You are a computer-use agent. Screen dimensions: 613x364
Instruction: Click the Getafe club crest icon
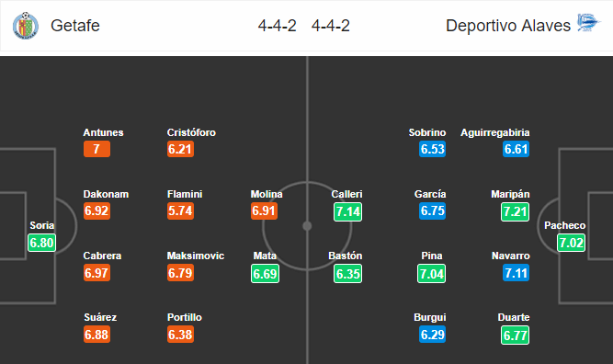point(26,26)
